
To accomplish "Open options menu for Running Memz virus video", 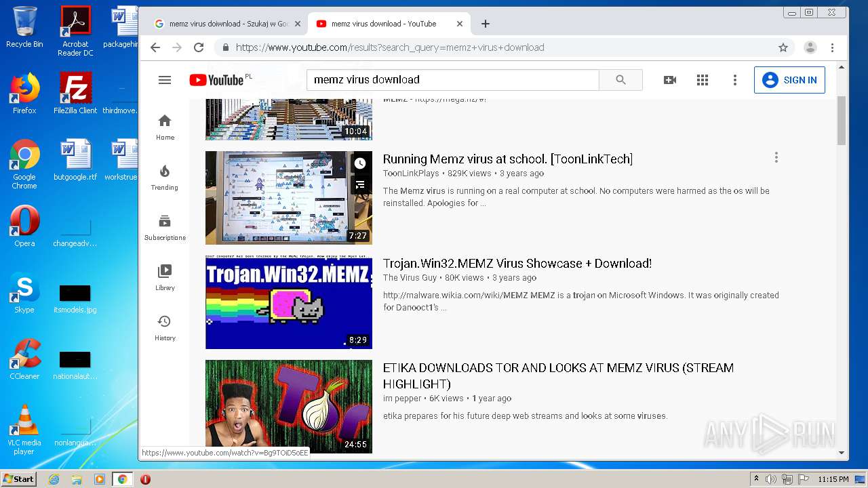I will coord(776,158).
